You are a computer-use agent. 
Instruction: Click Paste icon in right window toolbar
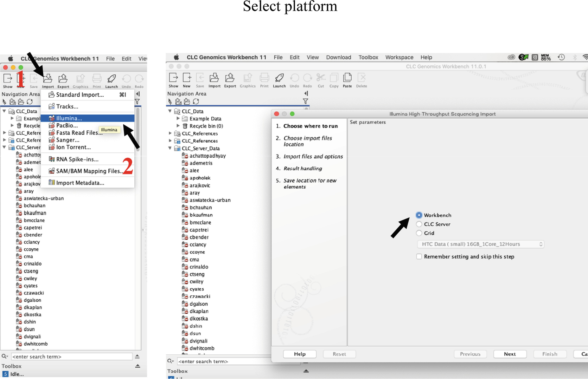point(347,78)
